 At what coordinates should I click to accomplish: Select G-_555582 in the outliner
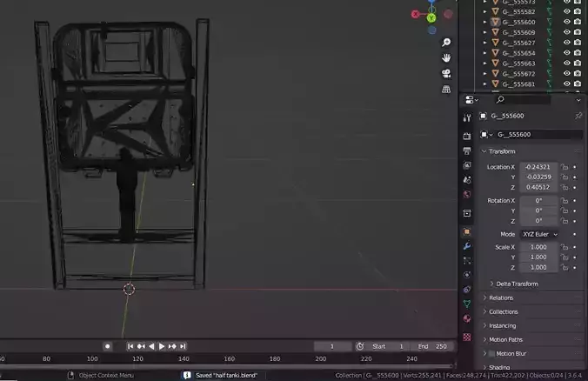point(518,11)
